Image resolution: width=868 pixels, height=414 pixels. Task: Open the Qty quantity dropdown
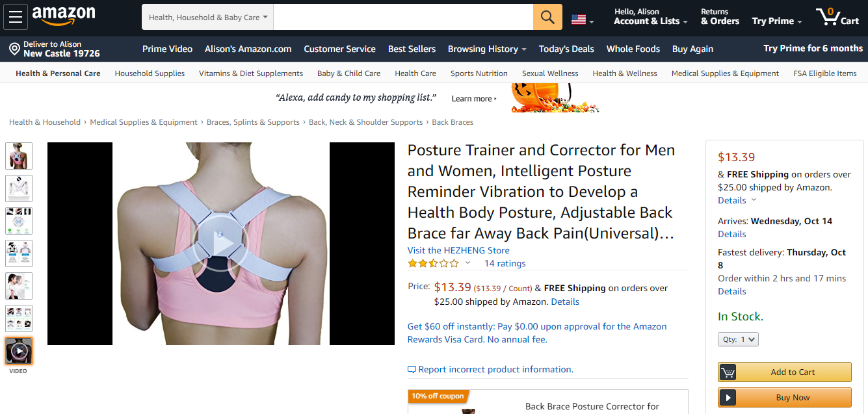pos(738,339)
